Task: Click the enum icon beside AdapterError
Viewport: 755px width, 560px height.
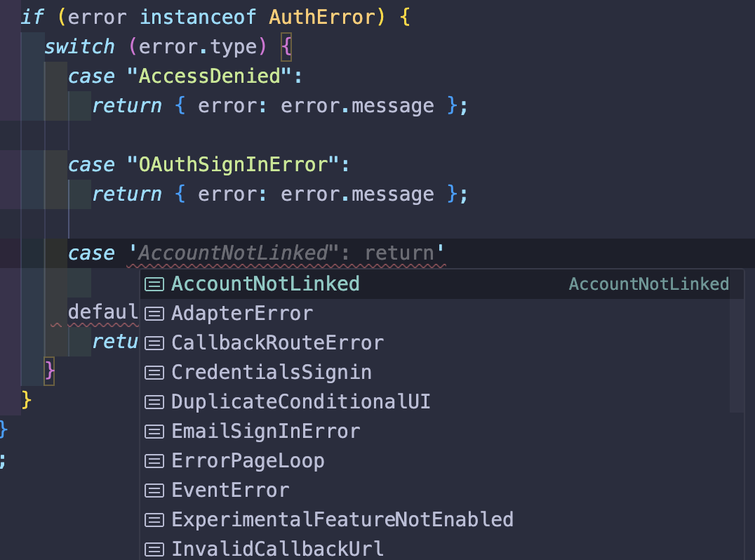Action: tap(154, 314)
